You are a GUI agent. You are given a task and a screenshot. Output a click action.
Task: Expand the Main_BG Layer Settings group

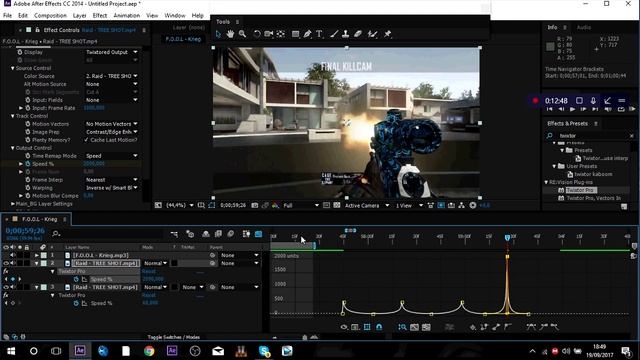click(12, 204)
